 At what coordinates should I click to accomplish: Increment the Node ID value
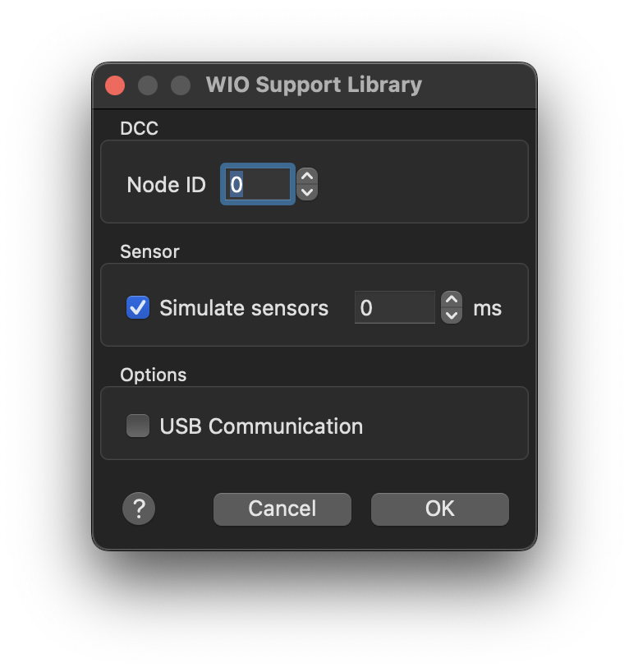[x=307, y=176]
